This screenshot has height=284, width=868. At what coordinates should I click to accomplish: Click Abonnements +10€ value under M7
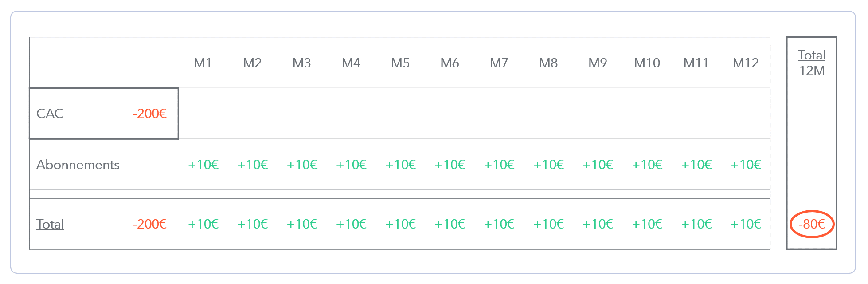[x=499, y=165]
